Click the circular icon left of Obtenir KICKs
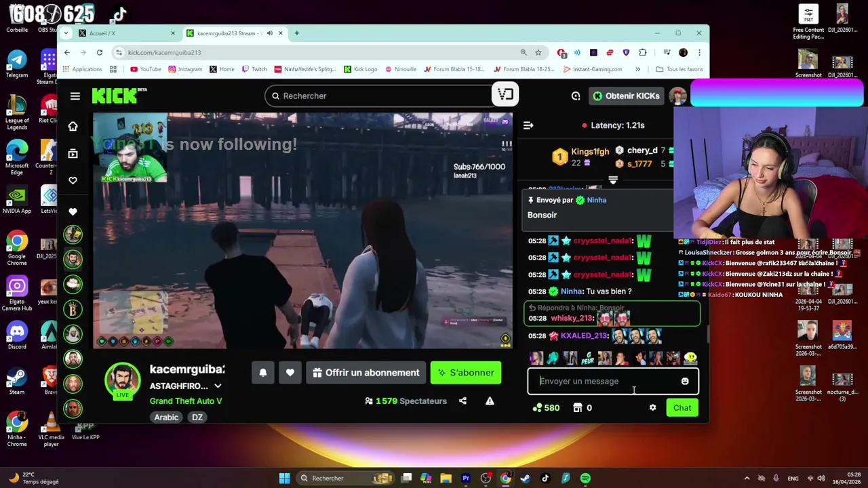 576,96
